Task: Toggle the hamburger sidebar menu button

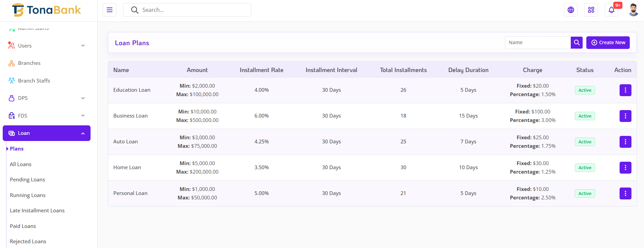Action: tap(109, 10)
